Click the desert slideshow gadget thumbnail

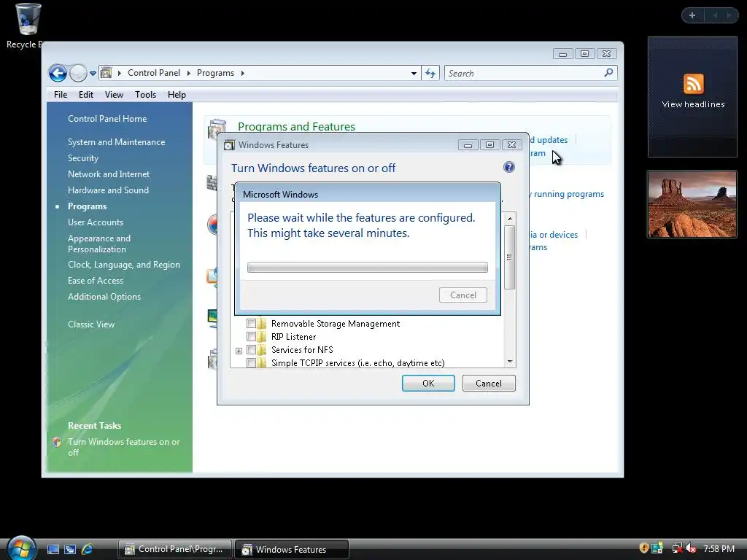692,204
